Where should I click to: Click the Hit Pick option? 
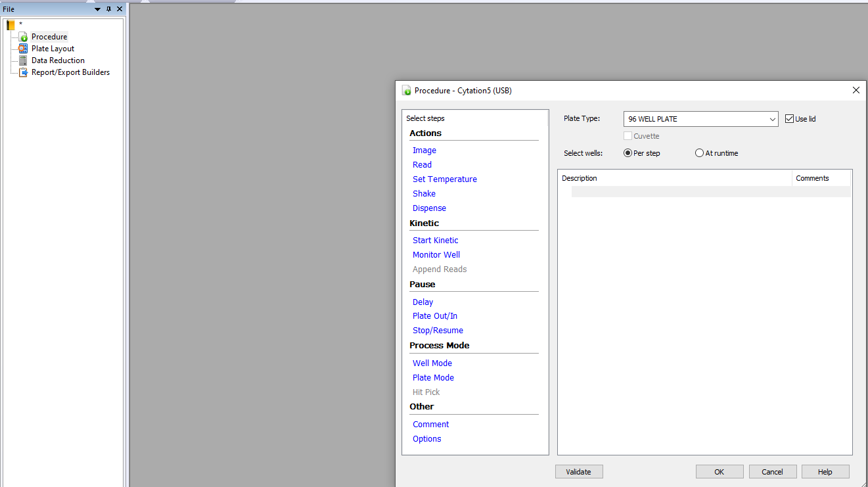pyautogui.click(x=426, y=392)
